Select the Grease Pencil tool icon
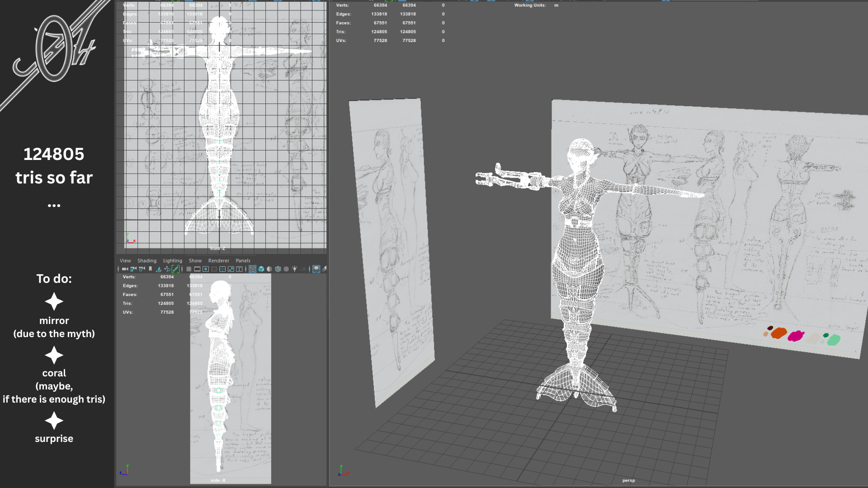The width and height of the screenshot is (868, 488). tap(175, 269)
